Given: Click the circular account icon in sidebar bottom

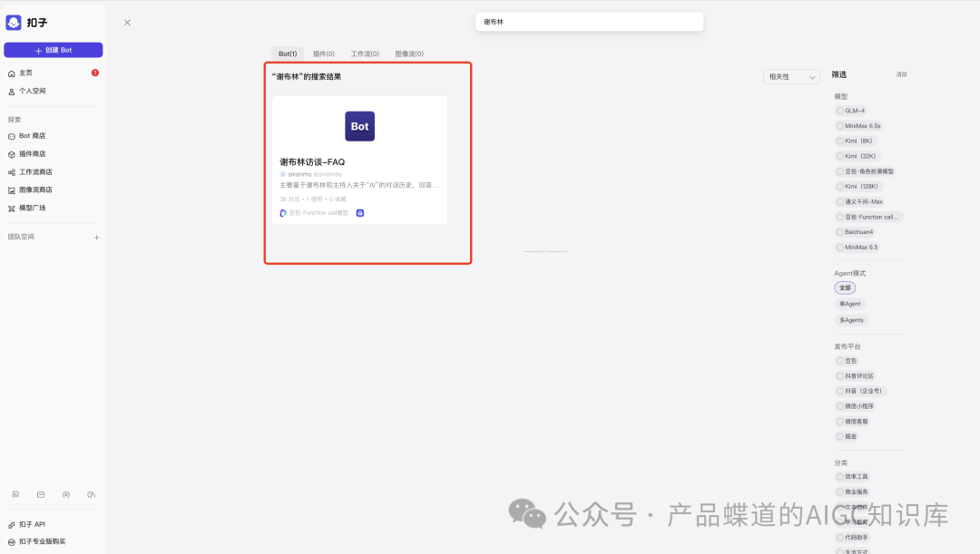Looking at the screenshot, I should pyautogui.click(x=66, y=495).
